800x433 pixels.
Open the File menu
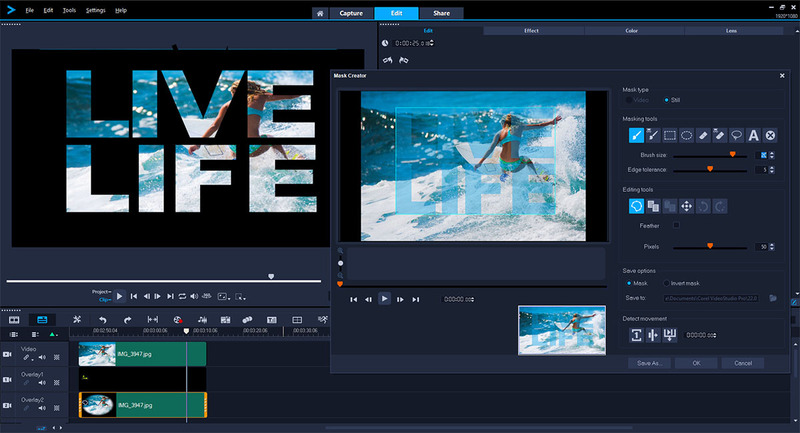pyautogui.click(x=30, y=10)
